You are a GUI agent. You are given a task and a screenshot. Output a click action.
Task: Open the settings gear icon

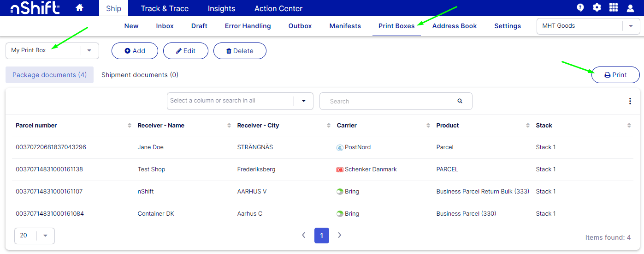tap(597, 8)
